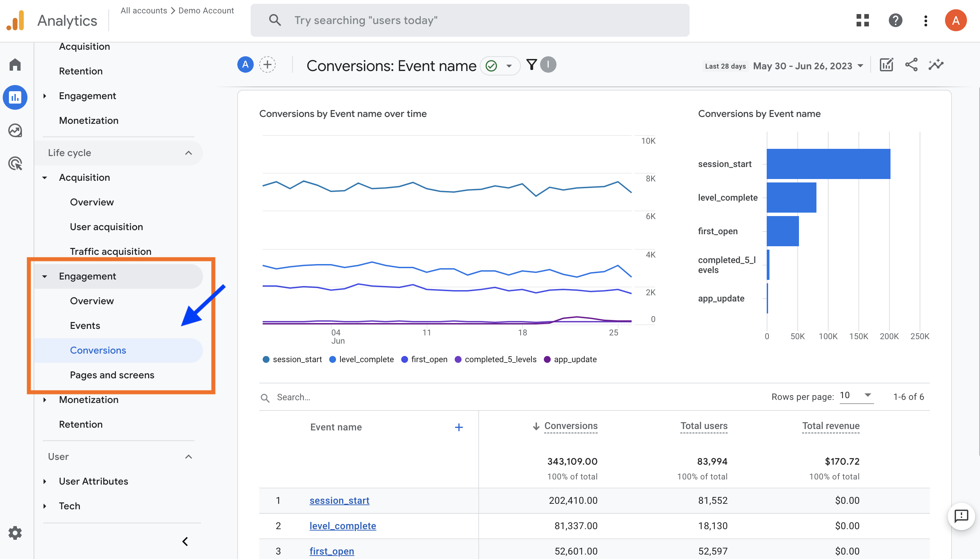Click the audiences icon in left sidebar

pos(16,164)
